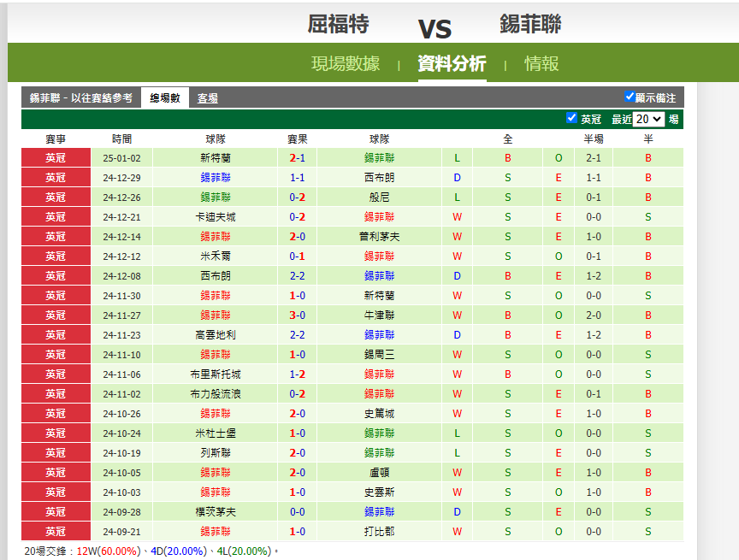Switch to the 客場 tab
Screen dimensions: 739x560
[207, 98]
